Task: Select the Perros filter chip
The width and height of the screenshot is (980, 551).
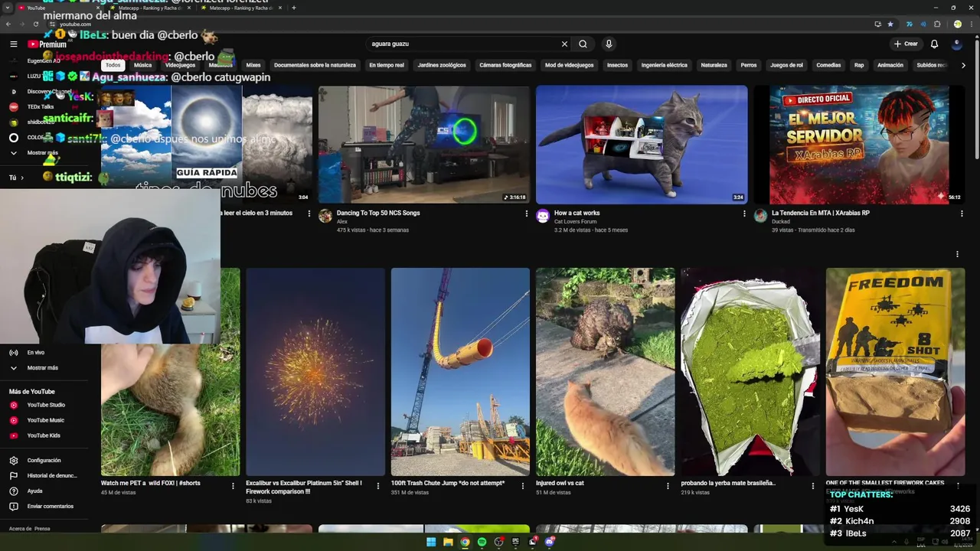Action: [x=749, y=65]
